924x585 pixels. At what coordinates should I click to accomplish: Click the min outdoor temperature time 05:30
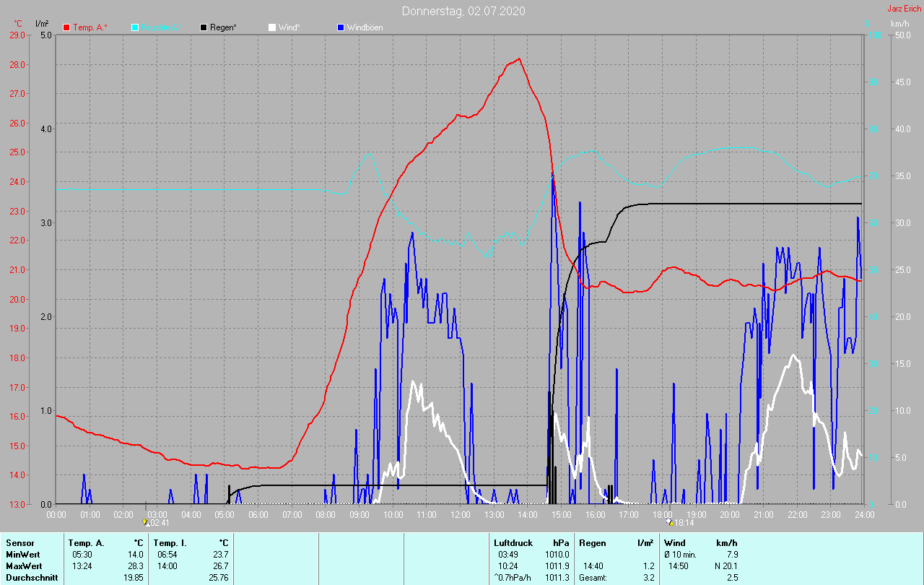click(82, 555)
